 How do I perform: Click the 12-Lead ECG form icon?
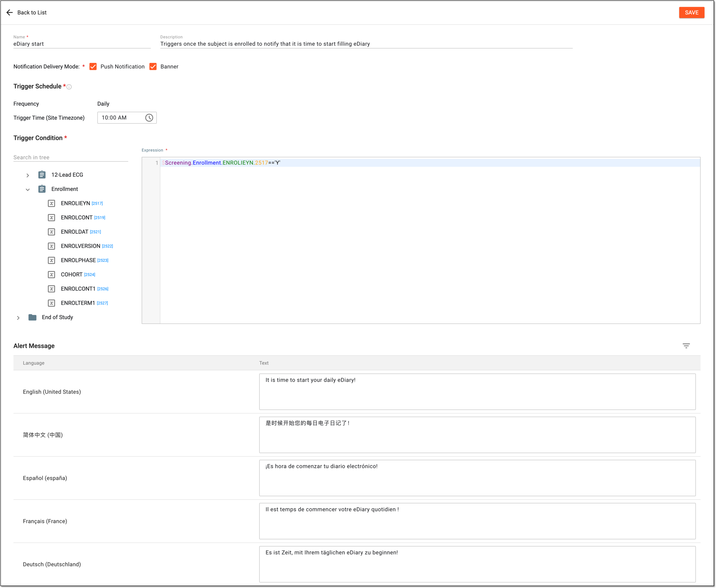click(42, 175)
